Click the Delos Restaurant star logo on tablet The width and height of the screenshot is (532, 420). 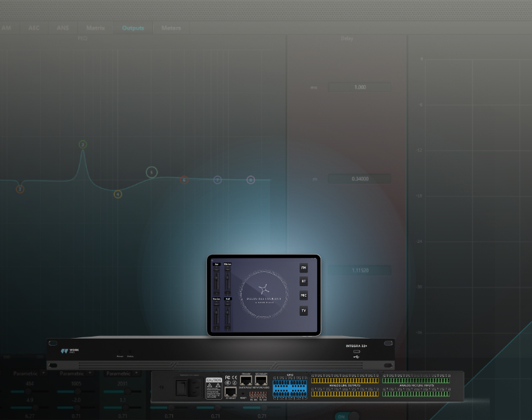click(x=264, y=288)
